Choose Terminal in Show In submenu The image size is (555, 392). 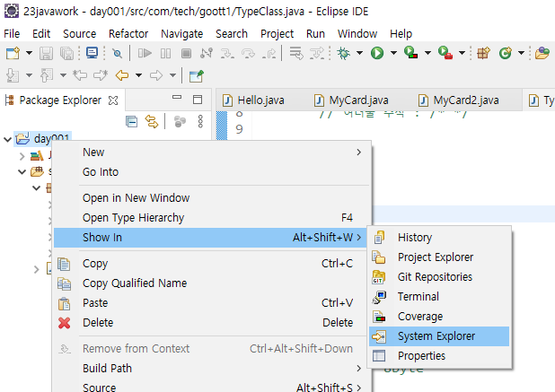click(x=439, y=297)
